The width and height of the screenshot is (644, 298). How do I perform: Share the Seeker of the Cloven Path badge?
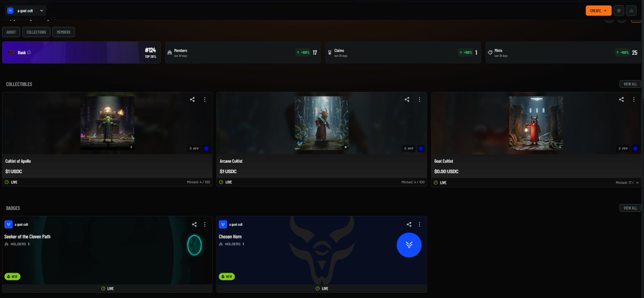194,225
